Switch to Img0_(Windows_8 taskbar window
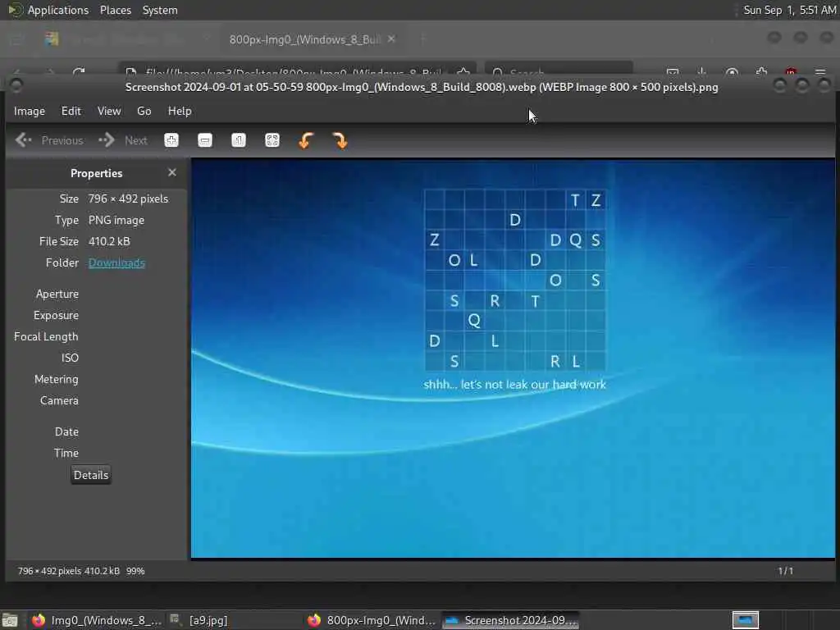 click(97, 620)
